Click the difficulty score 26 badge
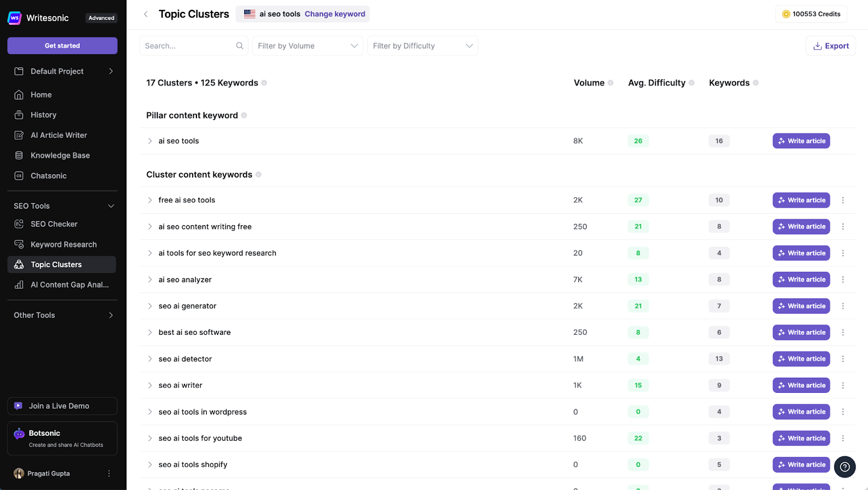 (638, 141)
